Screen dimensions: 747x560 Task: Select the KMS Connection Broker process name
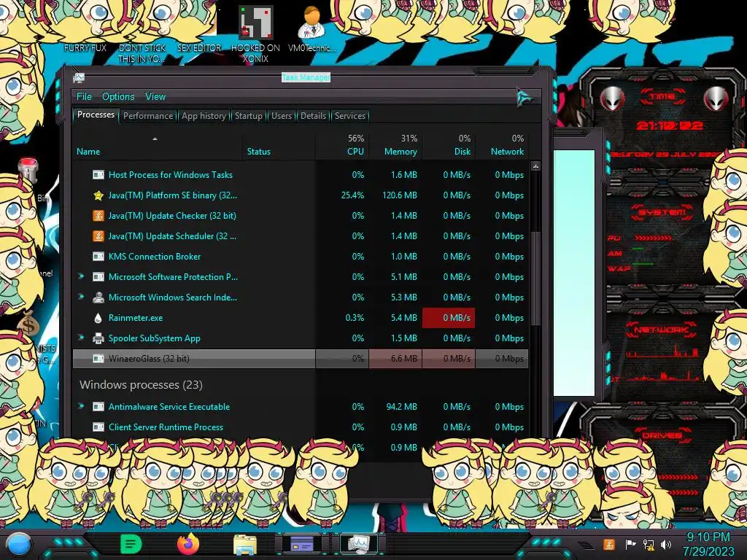pyautogui.click(x=155, y=256)
